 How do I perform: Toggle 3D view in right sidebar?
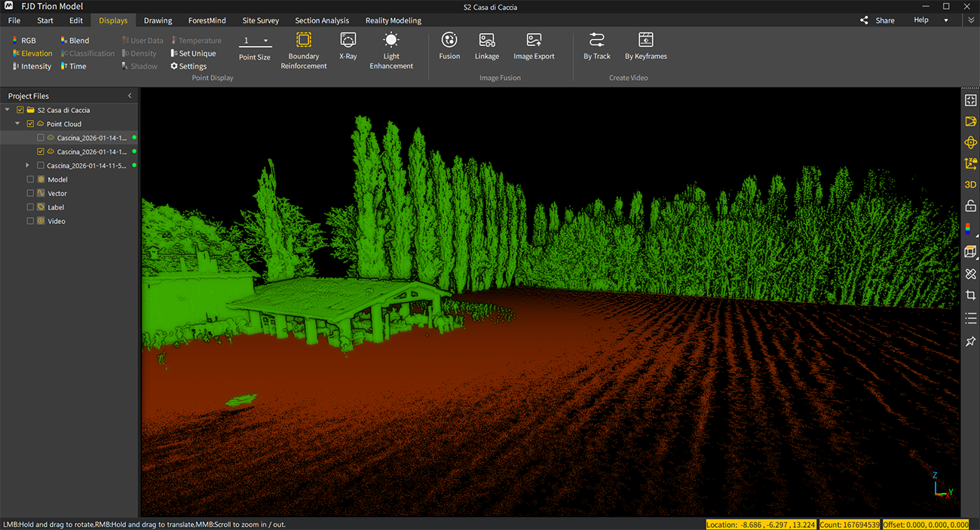970,185
